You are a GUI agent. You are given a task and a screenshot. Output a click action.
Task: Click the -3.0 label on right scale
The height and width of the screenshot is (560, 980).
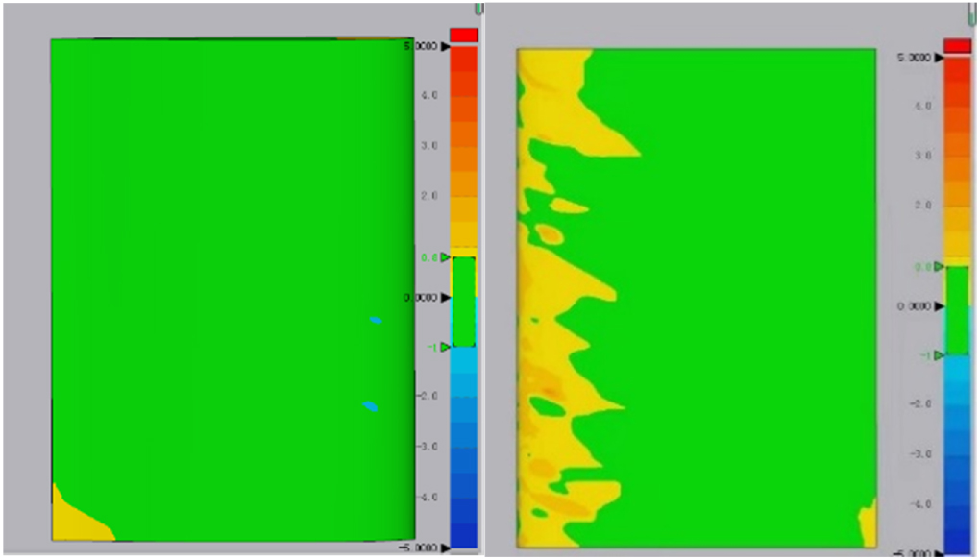(x=920, y=454)
